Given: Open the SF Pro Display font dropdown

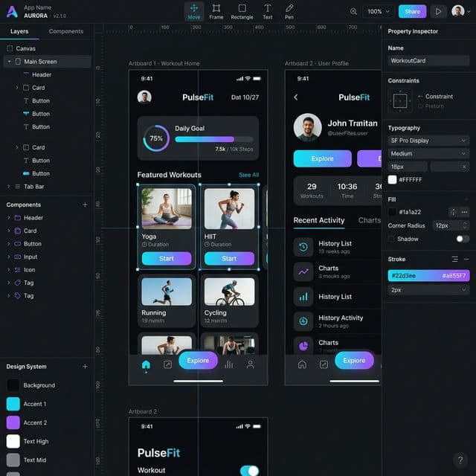Looking at the screenshot, I should click(x=428, y=141).
